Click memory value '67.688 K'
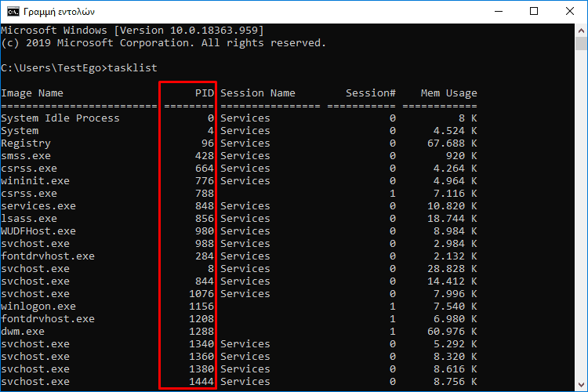588x392 pixels. pos(452,143)
